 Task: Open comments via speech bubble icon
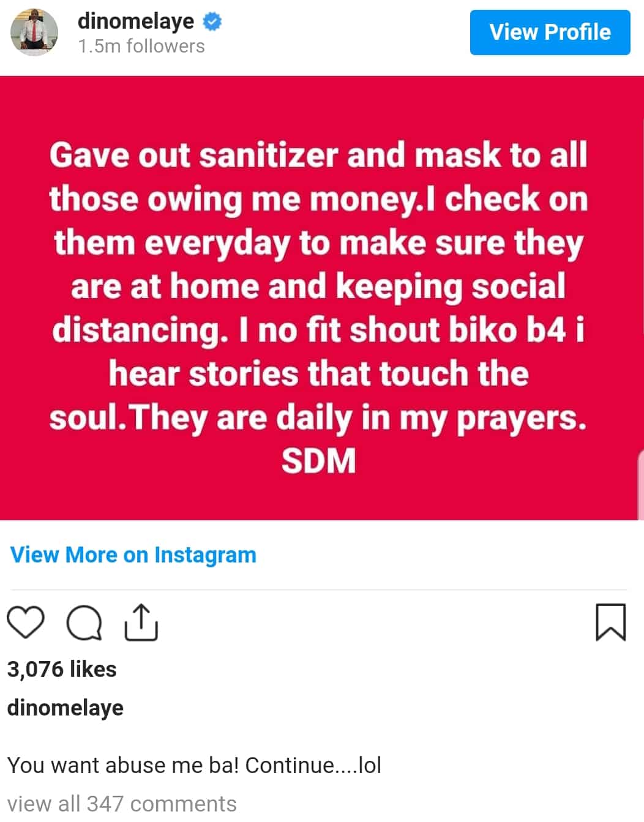(84, 623)
